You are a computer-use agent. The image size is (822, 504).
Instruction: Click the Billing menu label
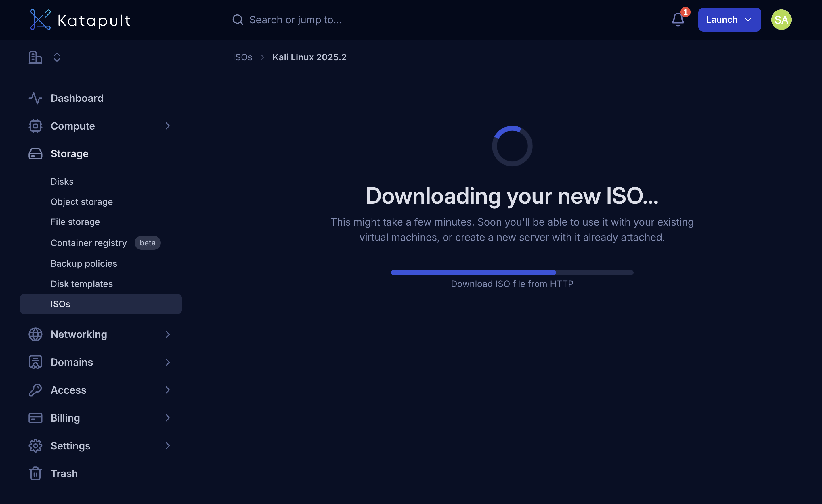(65, 418)
